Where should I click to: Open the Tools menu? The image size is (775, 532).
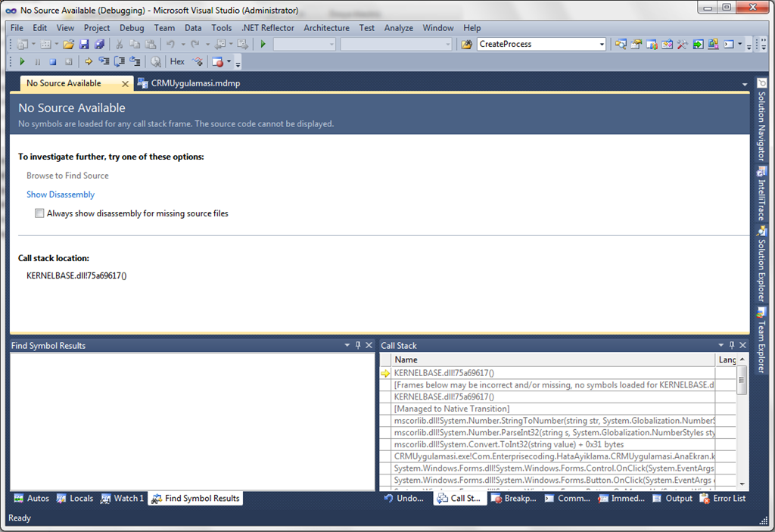[222, 28]
